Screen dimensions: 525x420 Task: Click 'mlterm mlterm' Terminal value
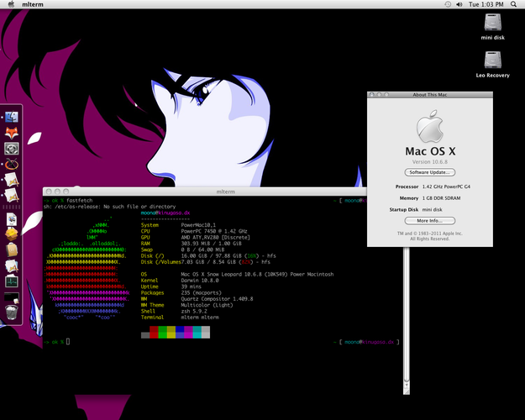click(x=200, y=318)
